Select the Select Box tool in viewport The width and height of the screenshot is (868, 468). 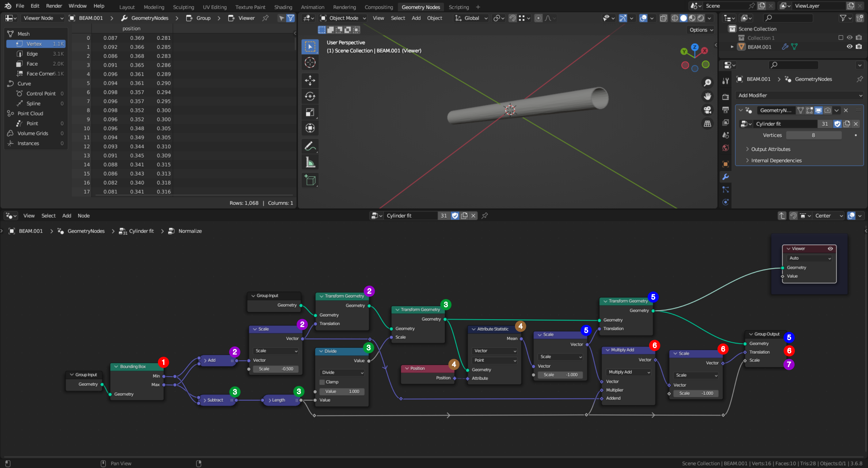(310, 46)
